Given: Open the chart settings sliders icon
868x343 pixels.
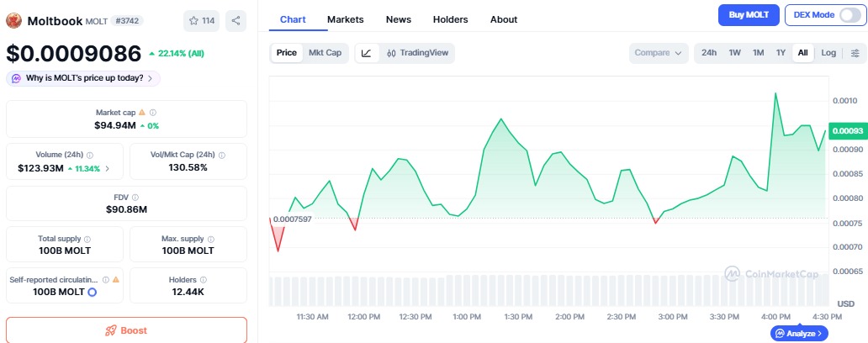Looking at the screenshot, I should (x=855, y=53).
